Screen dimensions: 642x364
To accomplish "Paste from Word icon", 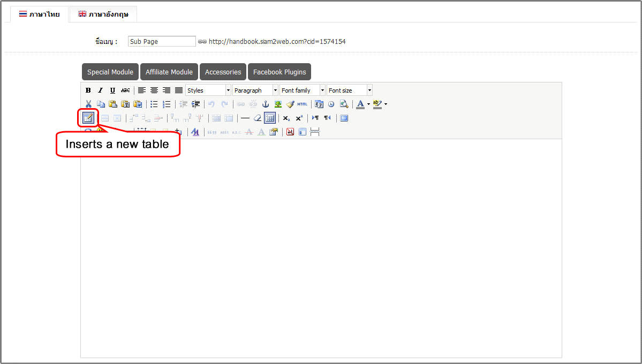I will click(138, 104).
